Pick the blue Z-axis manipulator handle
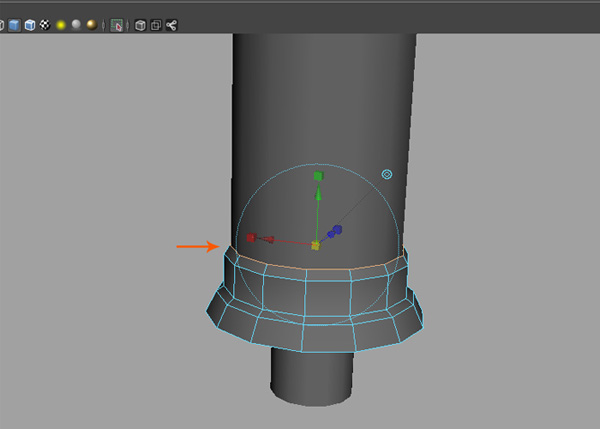 coord(337,230)
